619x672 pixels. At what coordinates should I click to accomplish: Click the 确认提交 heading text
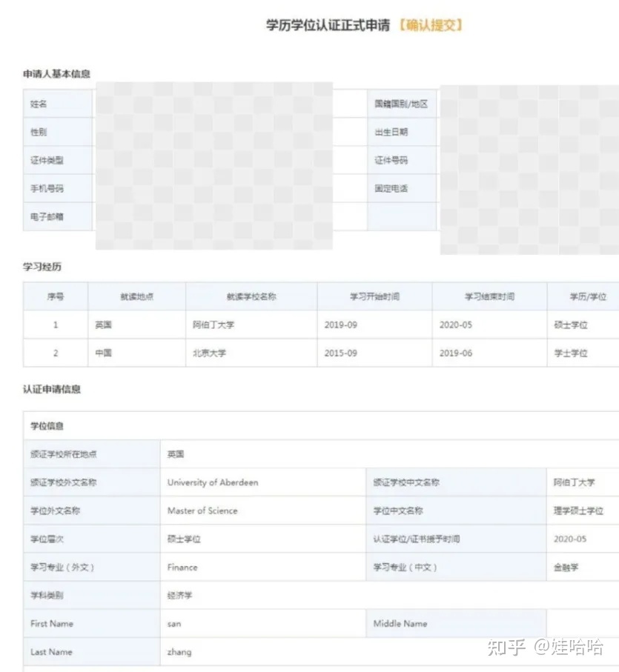pyautogui.click(x=431, y=25)
